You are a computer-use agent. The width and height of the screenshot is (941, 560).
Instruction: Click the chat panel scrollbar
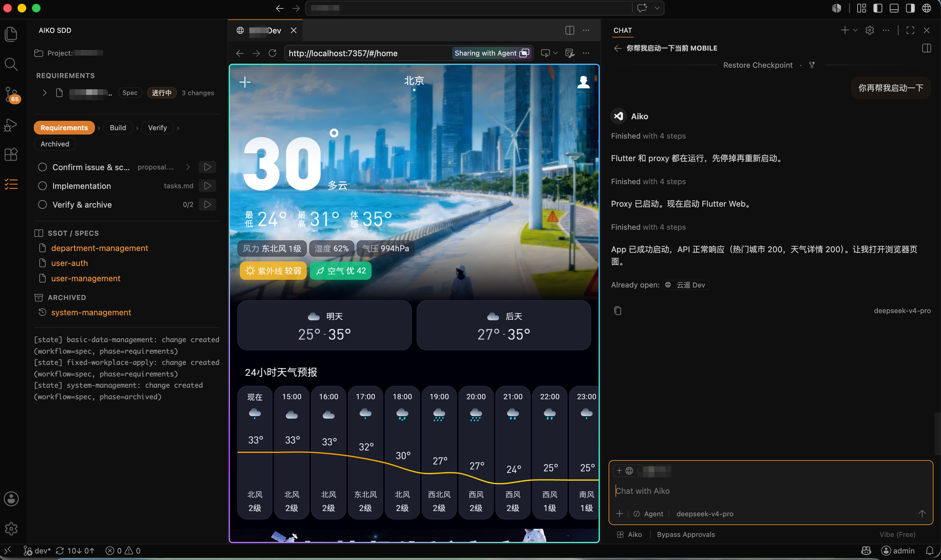click(937, 434)
